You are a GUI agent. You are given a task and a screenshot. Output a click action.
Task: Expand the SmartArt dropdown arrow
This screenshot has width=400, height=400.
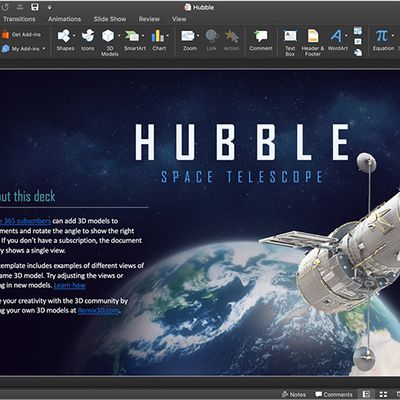[x=143, y=36]
